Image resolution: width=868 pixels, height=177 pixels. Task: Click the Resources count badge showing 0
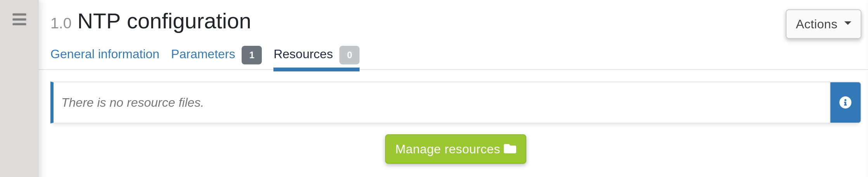tap(349, 55)
